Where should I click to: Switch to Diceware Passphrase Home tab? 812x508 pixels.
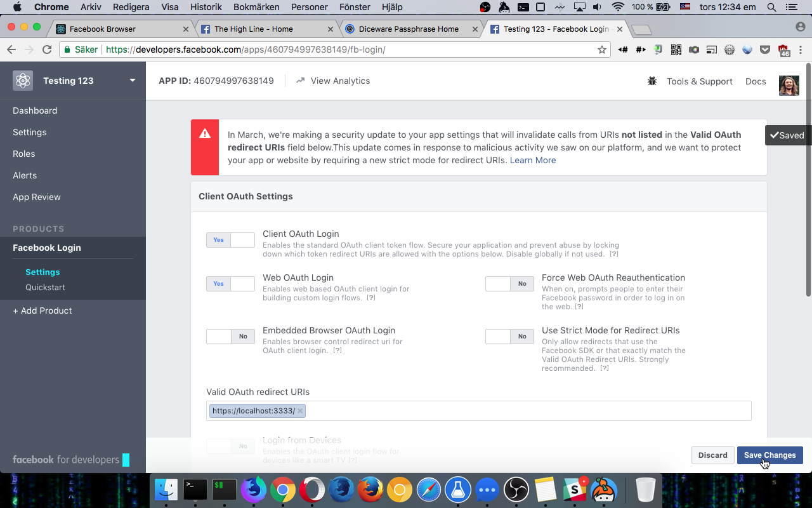412,29
